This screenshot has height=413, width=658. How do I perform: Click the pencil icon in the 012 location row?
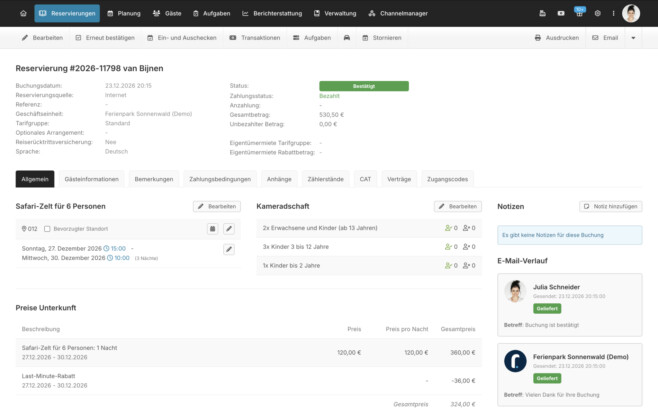229,229
